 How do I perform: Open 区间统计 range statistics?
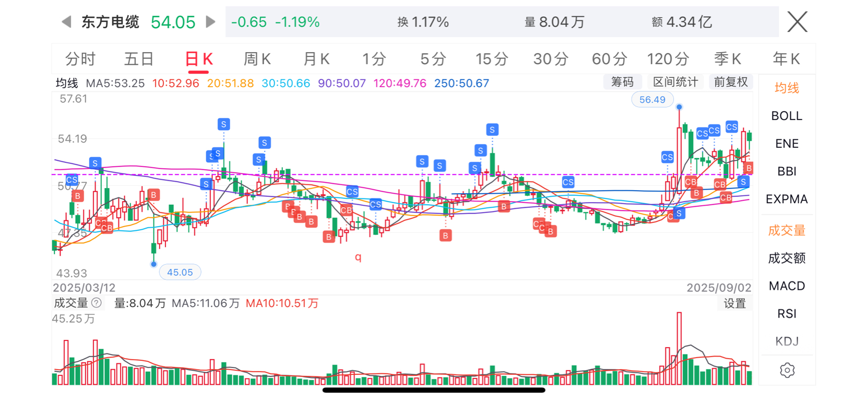coord(675,82)
